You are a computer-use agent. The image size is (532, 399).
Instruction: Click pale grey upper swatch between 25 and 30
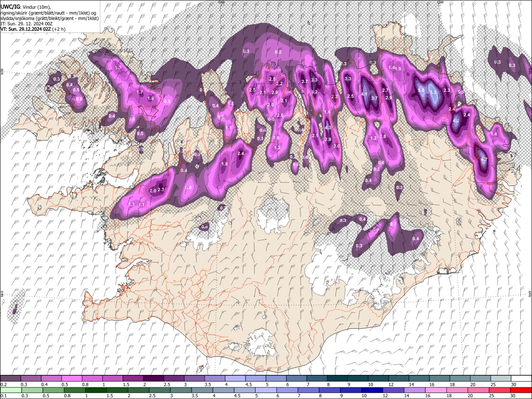(x=501, y=379)
